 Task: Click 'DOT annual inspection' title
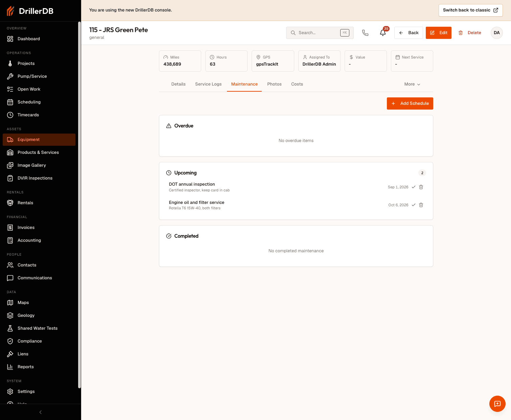click(x=192, y=184)
